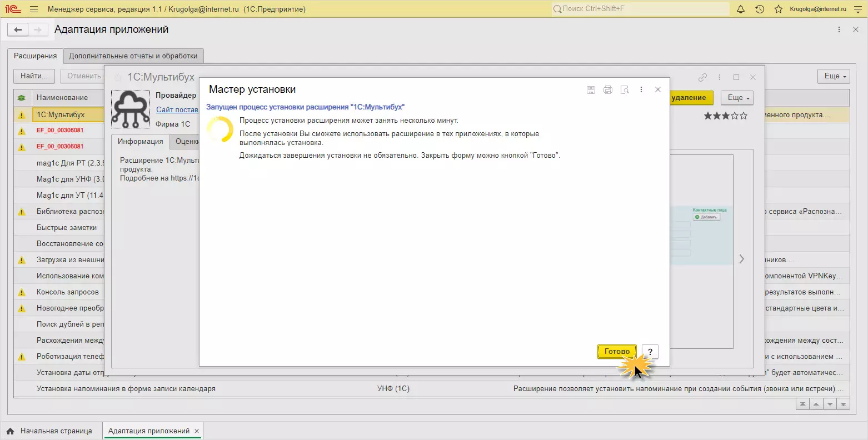The width and height of the screenshot is (868, 440).
Task: Open favorites star in top bar
Action: [x=779, y=9]
